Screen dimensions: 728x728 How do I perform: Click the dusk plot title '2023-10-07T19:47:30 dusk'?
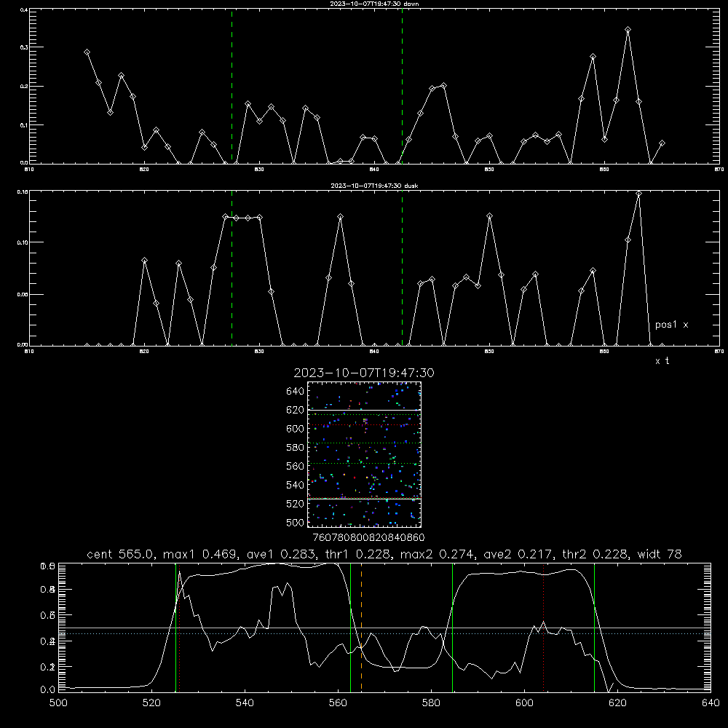pyautogui.click(x=374, y=186)
